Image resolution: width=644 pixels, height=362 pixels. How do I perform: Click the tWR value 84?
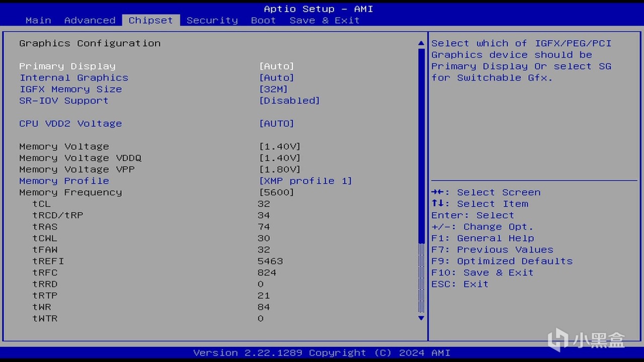(x=264, y=307)
